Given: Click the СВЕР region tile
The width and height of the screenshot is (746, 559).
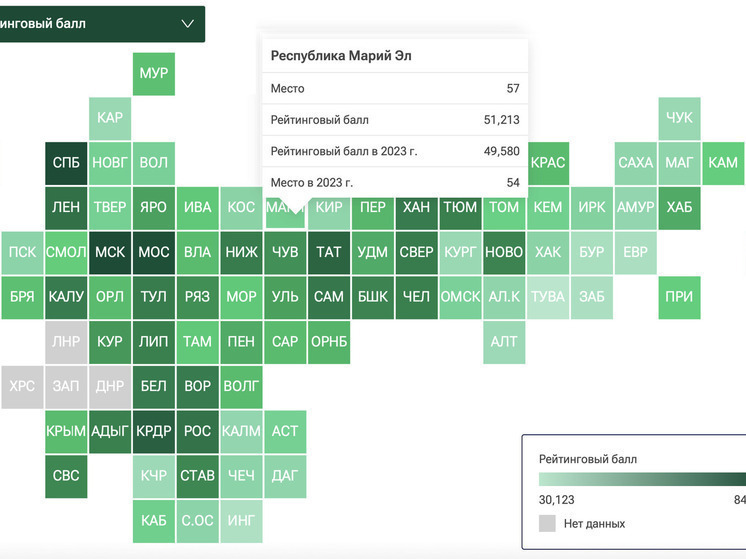Looking at the screenshot, I should click(416, 252).
